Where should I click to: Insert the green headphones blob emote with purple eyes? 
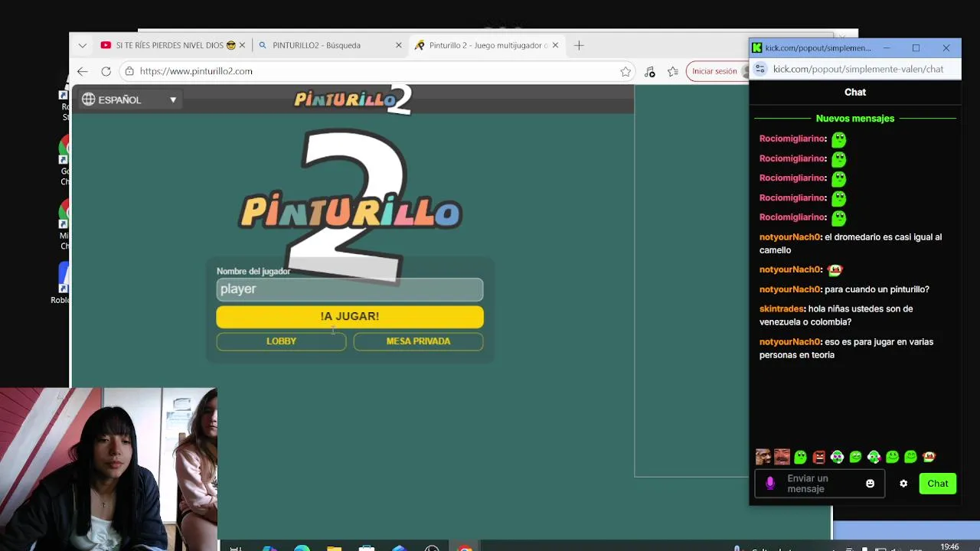[x=837, y=457]
